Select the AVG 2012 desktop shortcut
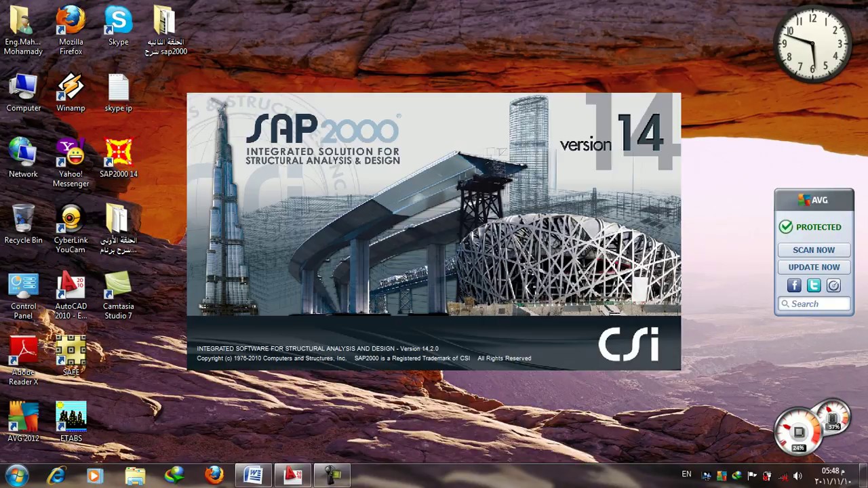The width and height of the screenshot is (868, 488). click(23, 422)
